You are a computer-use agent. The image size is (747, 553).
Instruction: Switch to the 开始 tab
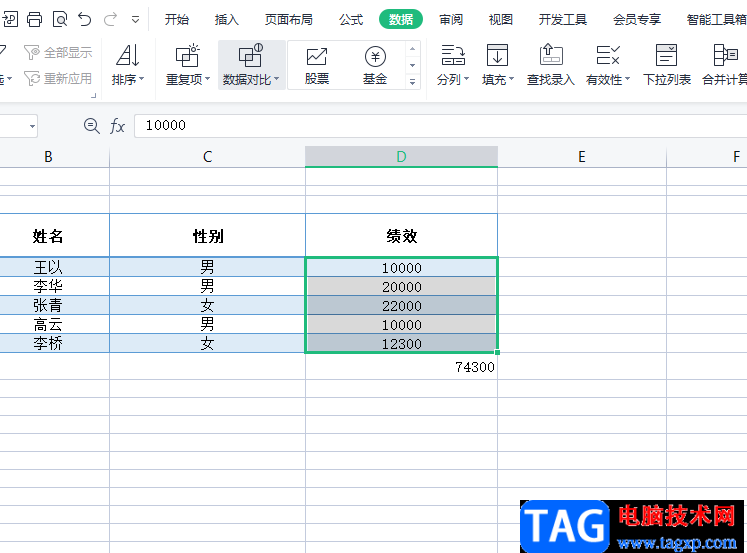pos(177,20)
